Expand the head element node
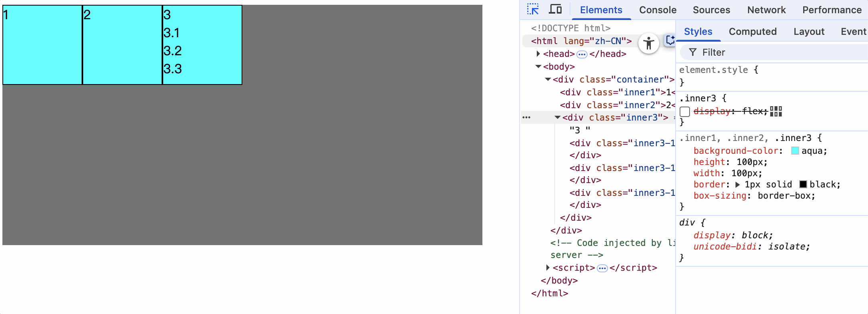 538,54
